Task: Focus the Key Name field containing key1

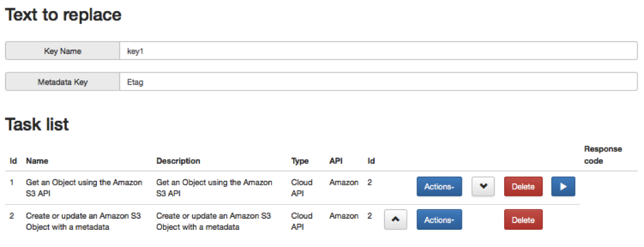Action: [378, 51]
